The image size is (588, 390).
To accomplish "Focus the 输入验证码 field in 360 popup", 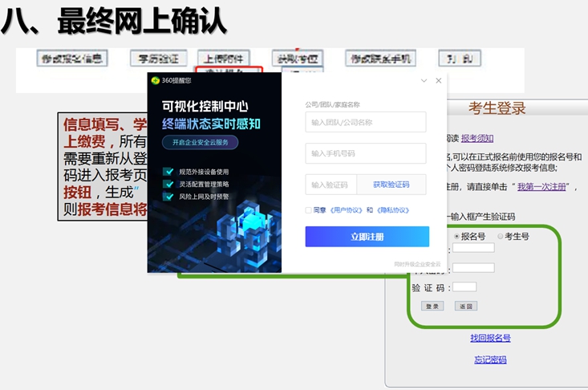I will click(330, 185).
